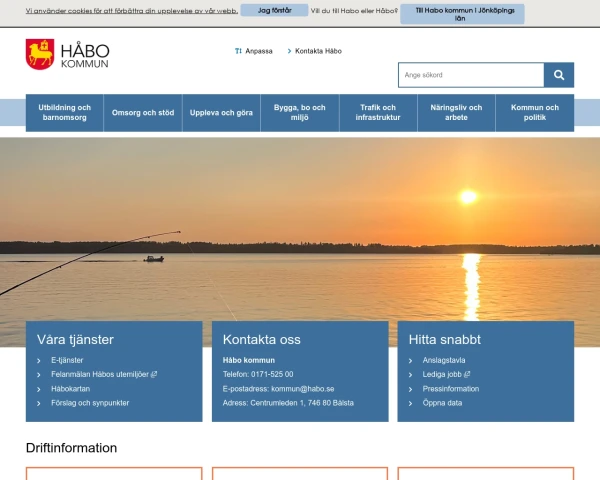Image resolution: width=600 pixels, height=480 pixels.
Task: Open the Anpassa text-size option
Action: [254, 50]
